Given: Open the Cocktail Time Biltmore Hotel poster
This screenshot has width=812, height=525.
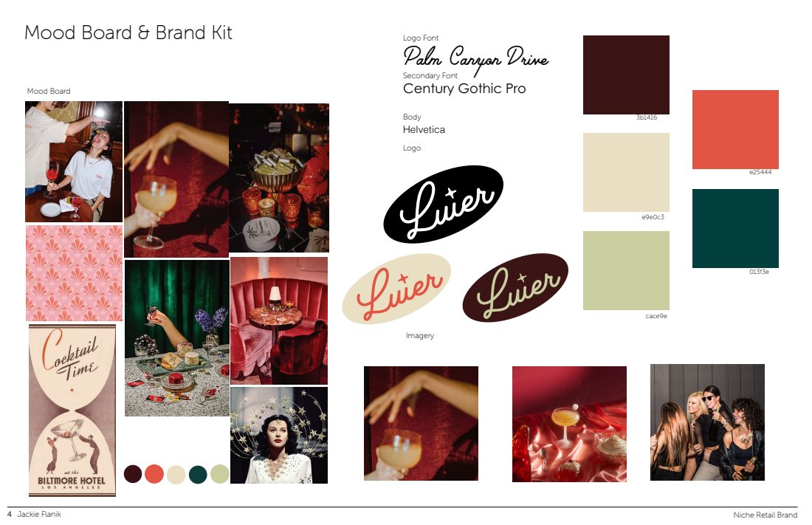Looking at the screenshot, I should click(72, 411).
